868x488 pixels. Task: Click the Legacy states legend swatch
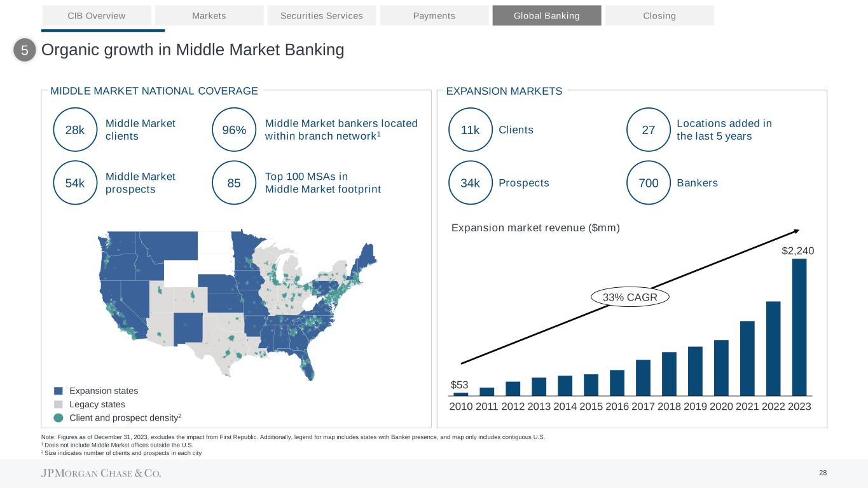pyautogui.click(x=59, y=404)
